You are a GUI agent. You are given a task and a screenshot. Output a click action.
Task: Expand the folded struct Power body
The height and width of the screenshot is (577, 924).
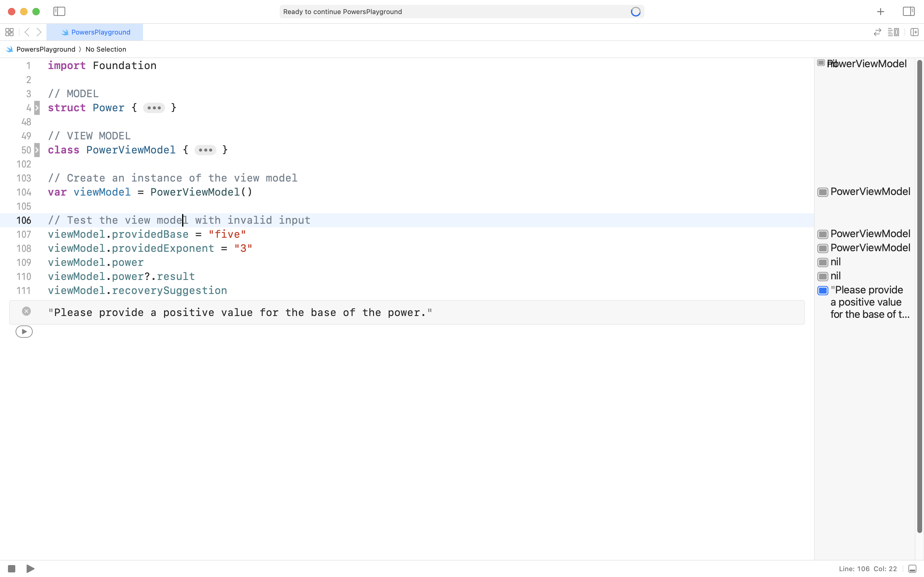click(154, 108)
